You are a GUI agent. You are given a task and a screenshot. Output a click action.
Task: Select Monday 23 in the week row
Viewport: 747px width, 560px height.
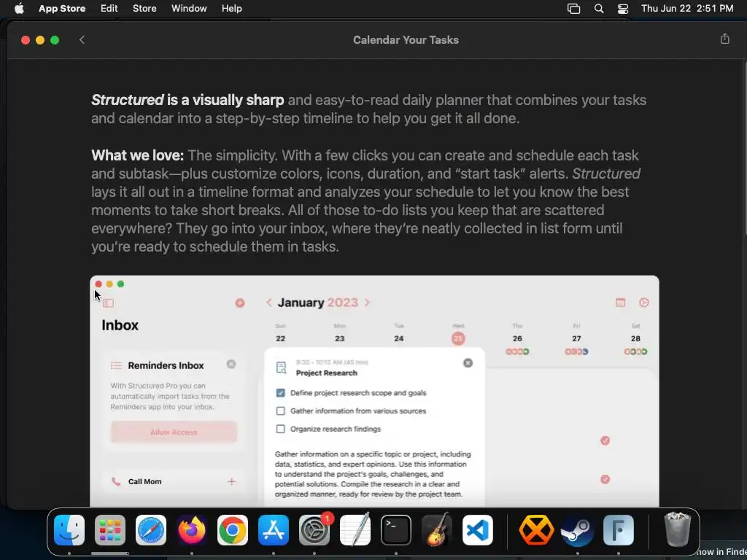click(340, 338)
